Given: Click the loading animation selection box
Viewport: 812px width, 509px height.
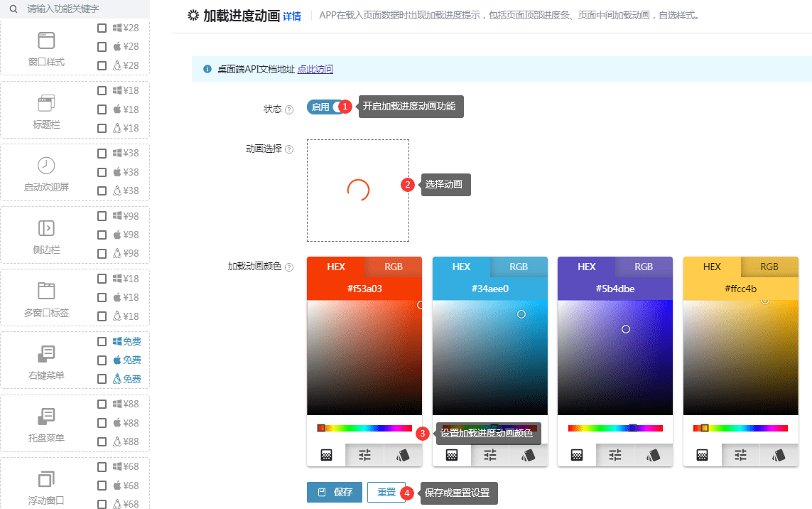Looking at the screenshot, I should click(x=358, y=191).
